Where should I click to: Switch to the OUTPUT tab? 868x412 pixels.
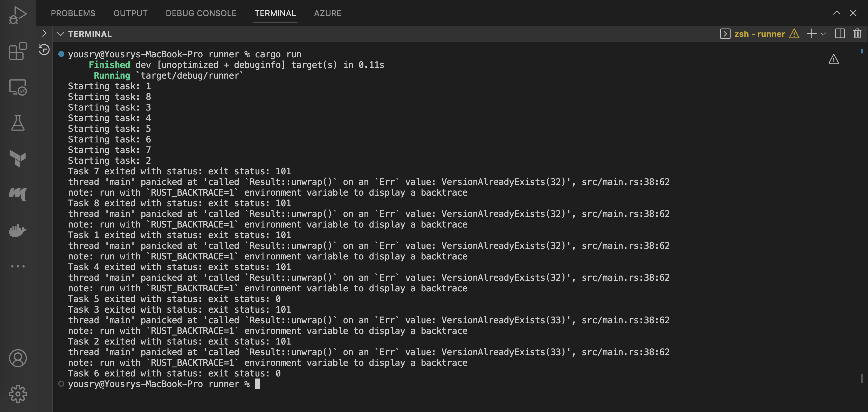pos(130,13)
